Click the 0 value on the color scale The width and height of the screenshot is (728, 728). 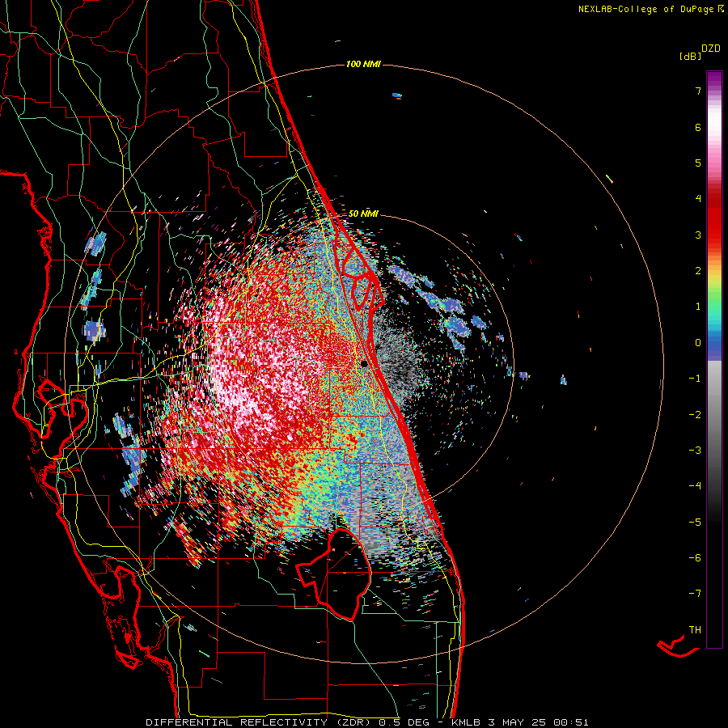point(698,343)
